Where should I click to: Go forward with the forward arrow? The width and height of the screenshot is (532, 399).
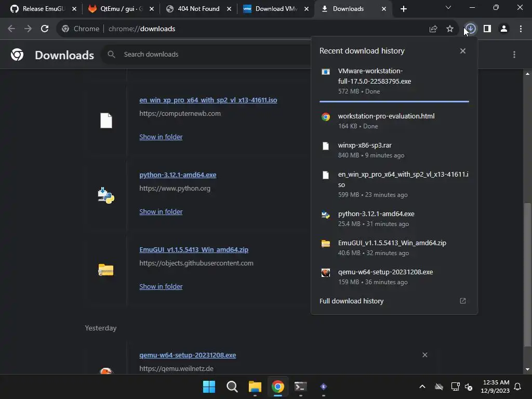28,29
